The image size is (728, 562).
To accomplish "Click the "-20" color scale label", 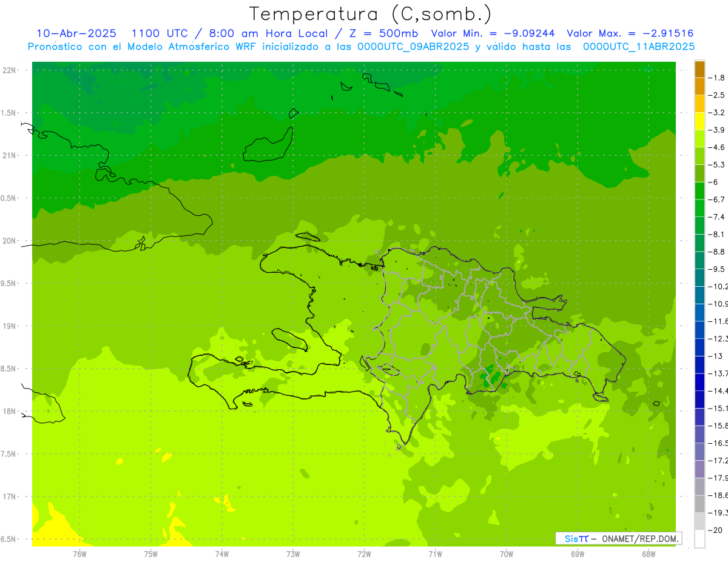I will tap(715, 530).
